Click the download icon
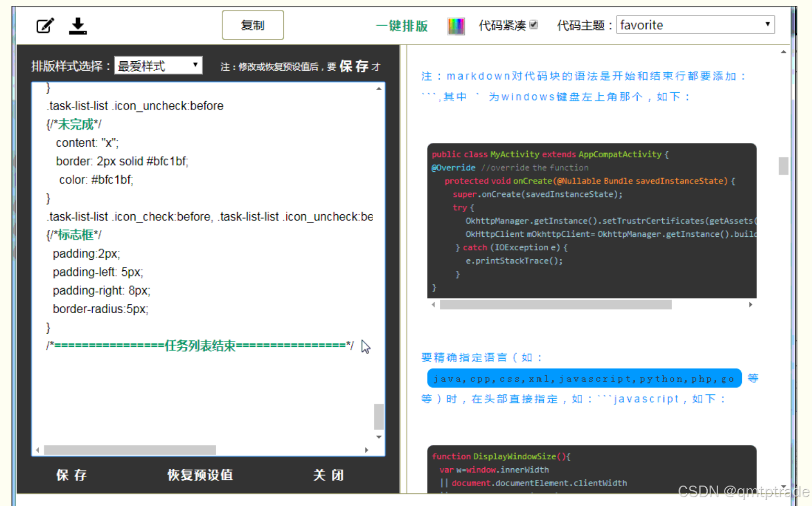The width and height of the screenshot is (812, 506). (x=78, y=26)
